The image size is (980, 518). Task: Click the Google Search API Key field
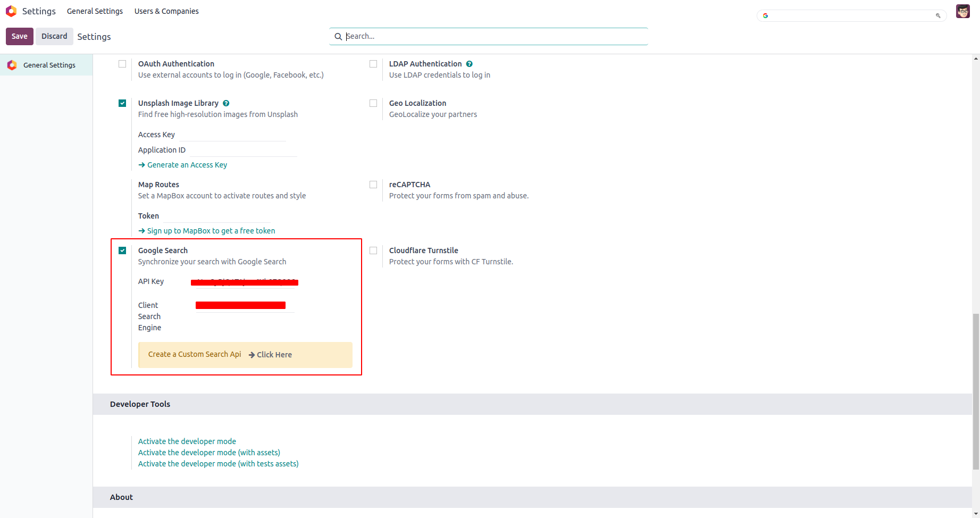245,282
